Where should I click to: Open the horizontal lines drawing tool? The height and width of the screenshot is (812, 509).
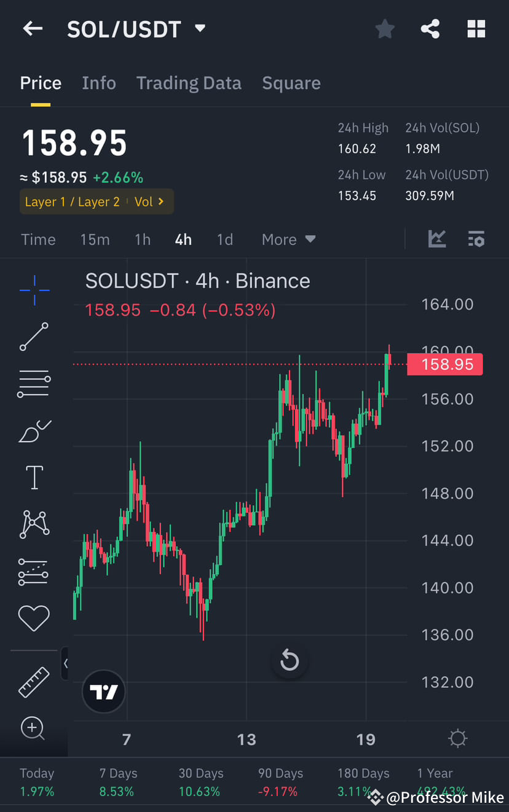pos(34,383)
